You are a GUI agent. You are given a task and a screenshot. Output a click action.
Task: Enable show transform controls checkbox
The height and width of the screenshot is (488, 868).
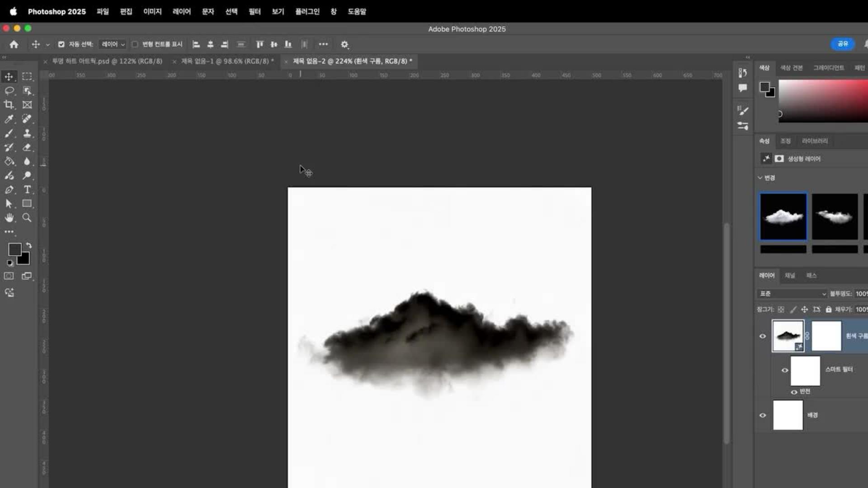pyautogui.click(x=135, y=44)
